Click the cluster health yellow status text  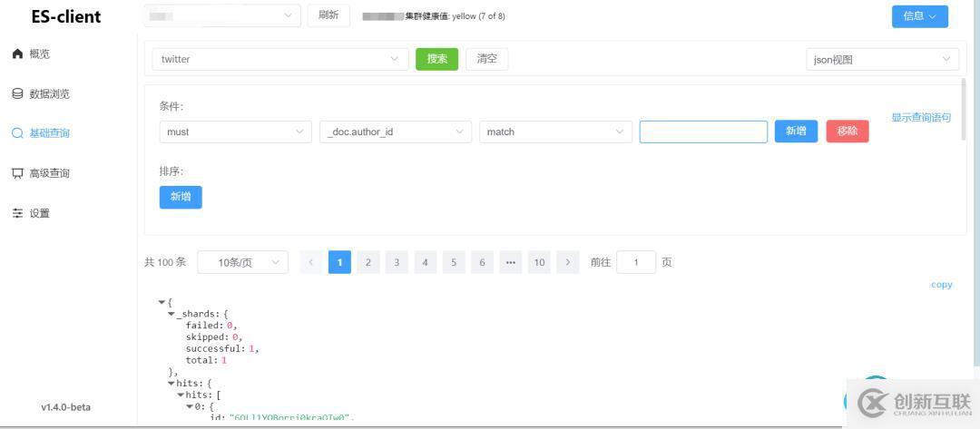click(455, 16)
